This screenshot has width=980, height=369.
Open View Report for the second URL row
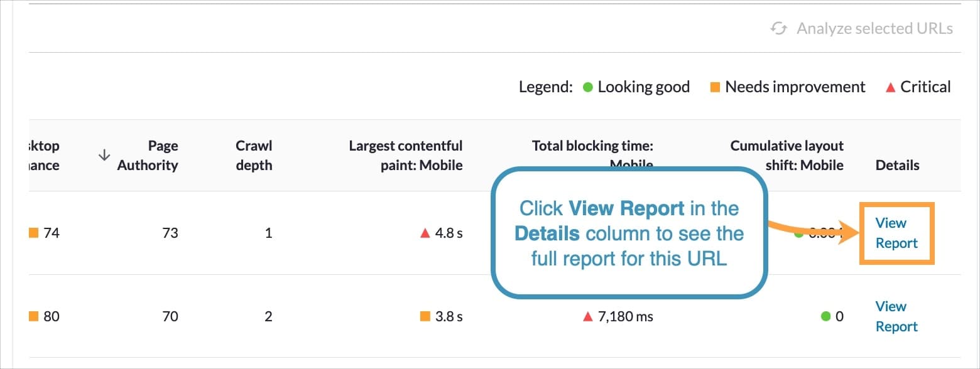pyautogui.click(x=896, y=316)
